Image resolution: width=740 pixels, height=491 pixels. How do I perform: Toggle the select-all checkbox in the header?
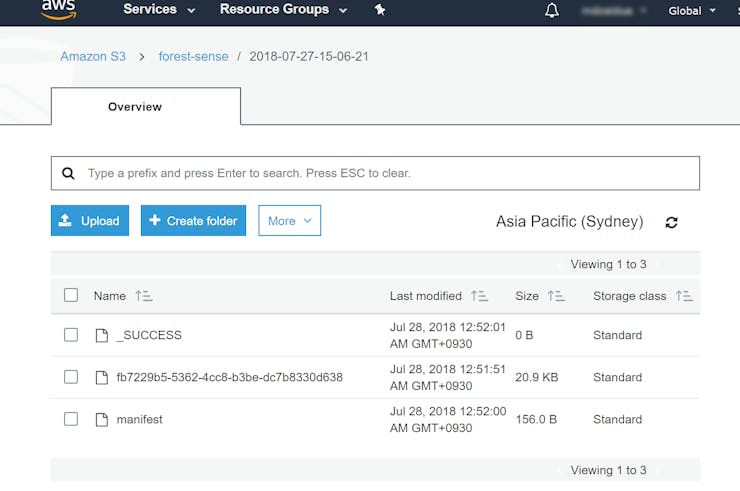tap(71, 295)
